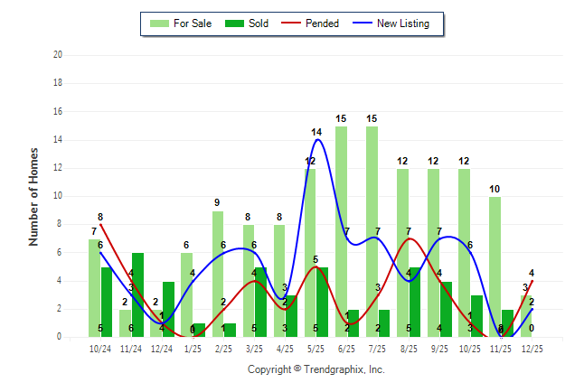The image size is (584, 392).
Task: Click the Copyright Trendgraphix, Inc. text
Action: pyautogui.click(x=316, y=369)
